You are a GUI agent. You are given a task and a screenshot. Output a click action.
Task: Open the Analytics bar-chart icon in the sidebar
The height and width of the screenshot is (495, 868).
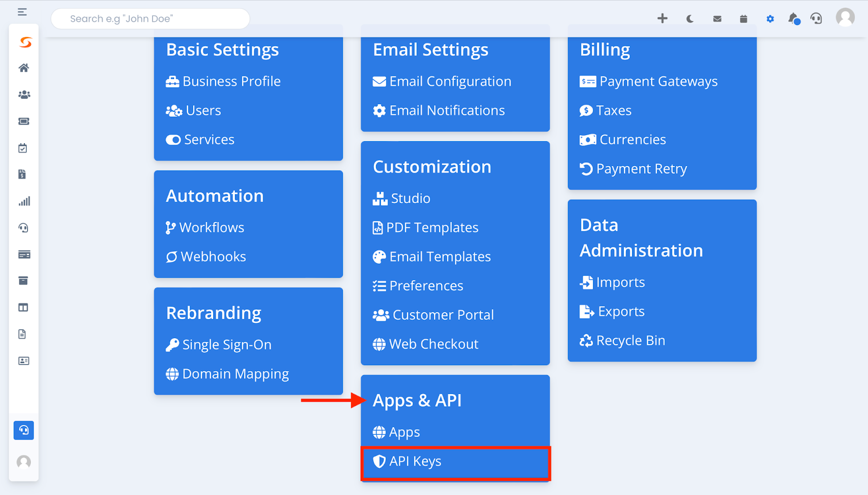pos(23,201)
